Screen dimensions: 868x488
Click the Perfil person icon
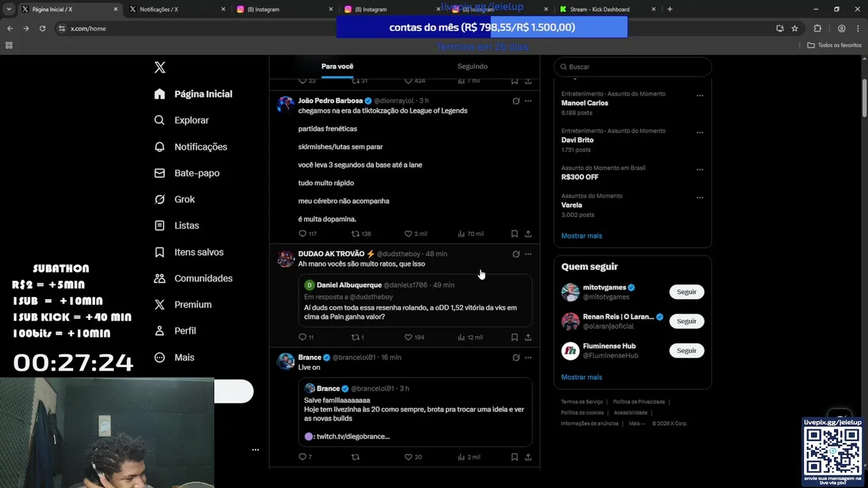160,331
